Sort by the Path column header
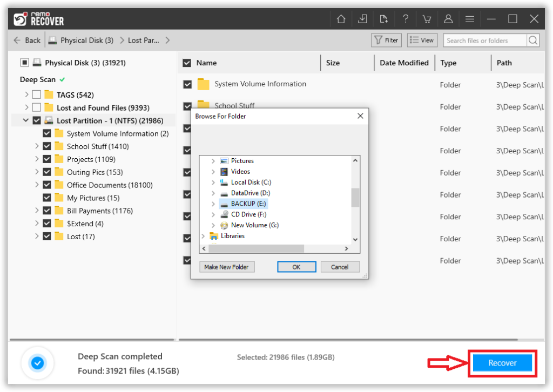The height and width of the screenshot is (392, 553). click(504, 63)
